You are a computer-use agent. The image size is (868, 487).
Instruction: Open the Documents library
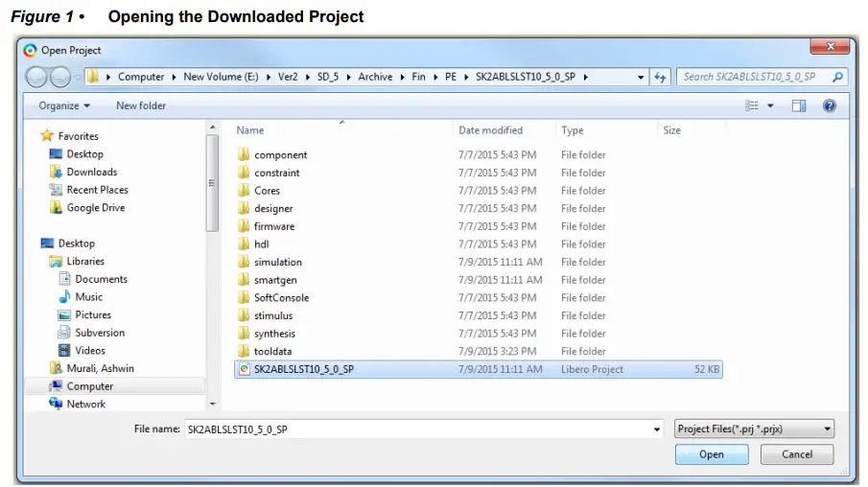point(102,279)
